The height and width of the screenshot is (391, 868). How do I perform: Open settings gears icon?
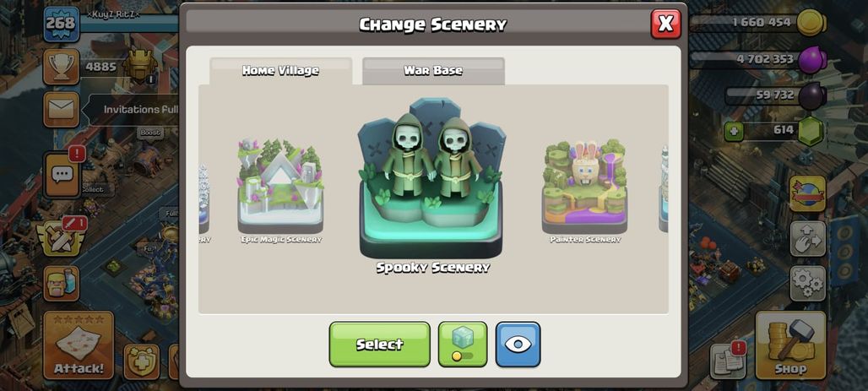[x=808, y=284]
